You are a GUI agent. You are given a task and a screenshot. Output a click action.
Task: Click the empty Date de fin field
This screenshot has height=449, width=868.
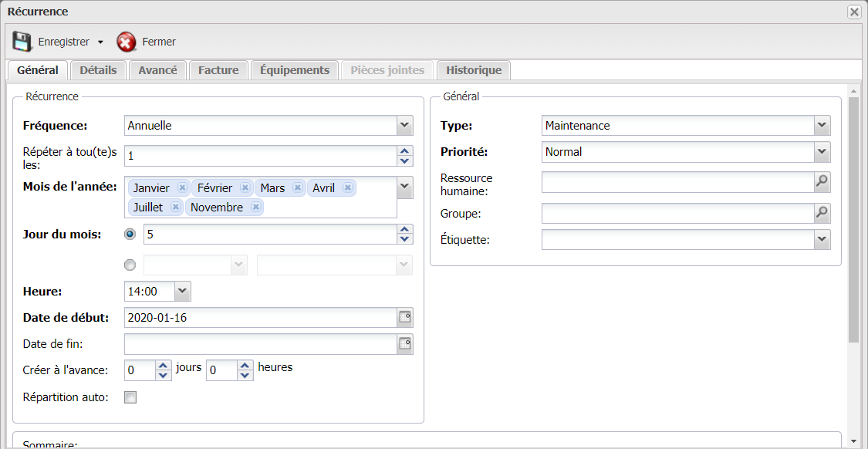pos(261,344)
